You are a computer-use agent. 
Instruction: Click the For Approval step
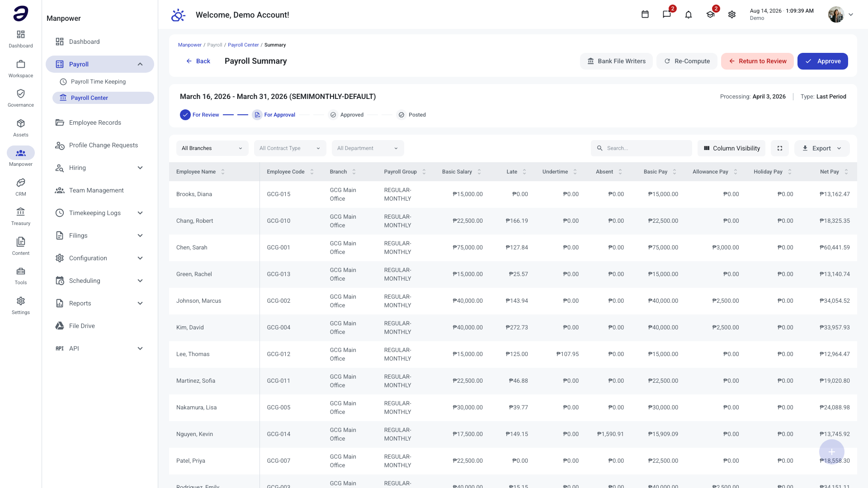(x=274, y=115)
